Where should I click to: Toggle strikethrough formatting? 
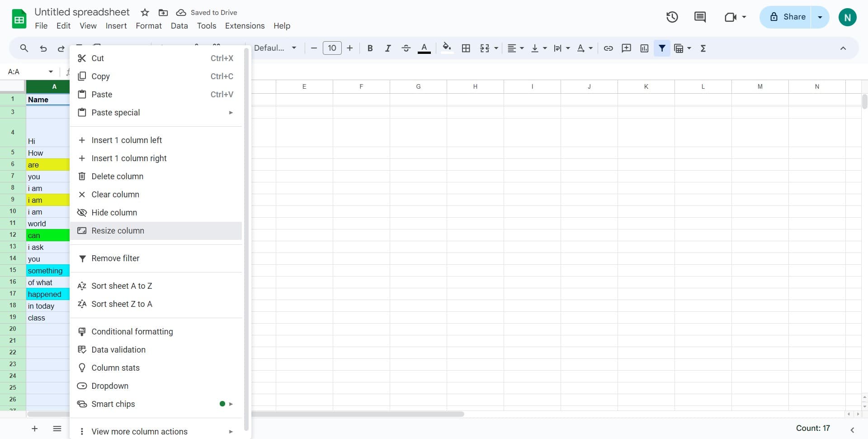click(406, 48)
